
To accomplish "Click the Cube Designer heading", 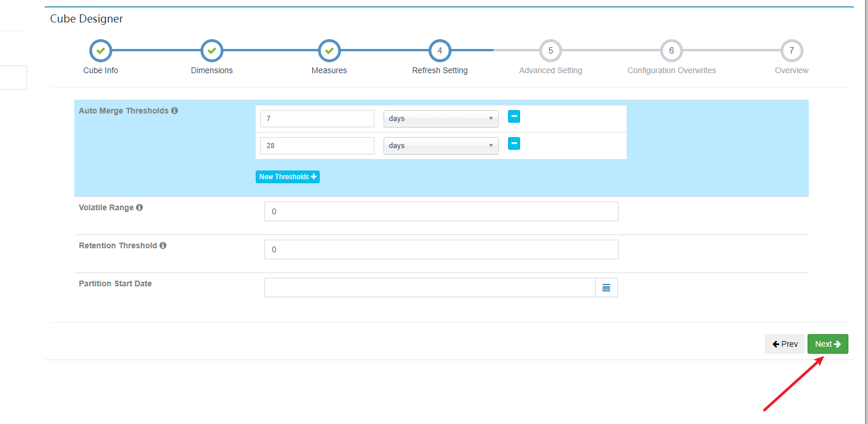I will point(86,19).
